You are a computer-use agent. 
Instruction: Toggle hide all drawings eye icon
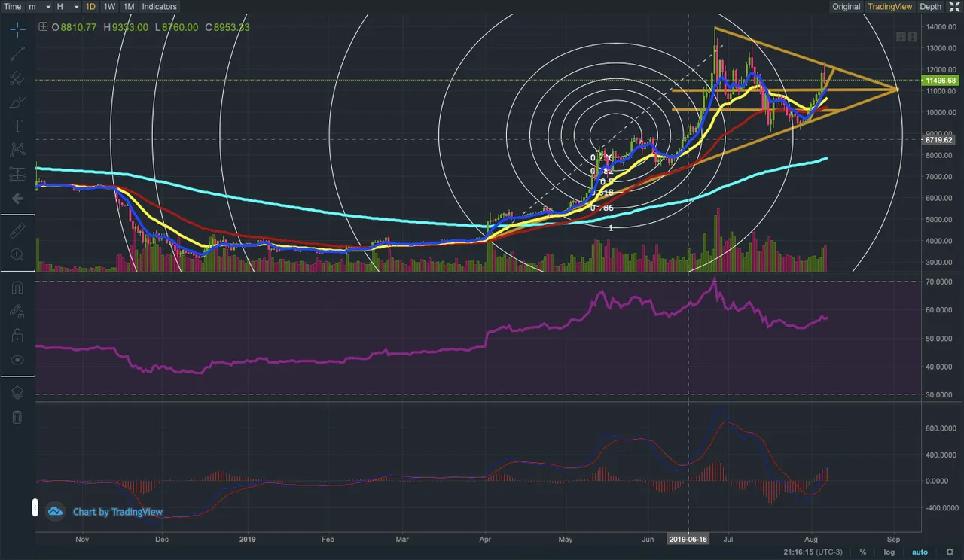click(17, 360)
